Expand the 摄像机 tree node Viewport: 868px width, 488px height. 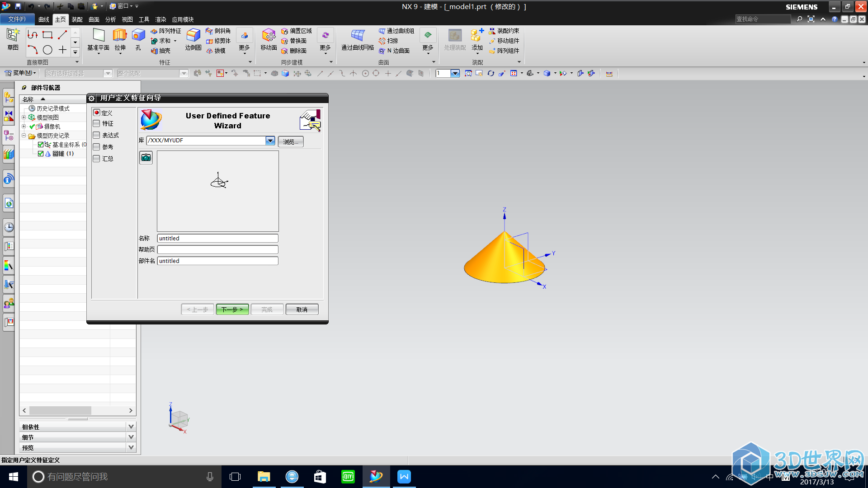click(24, 126)
